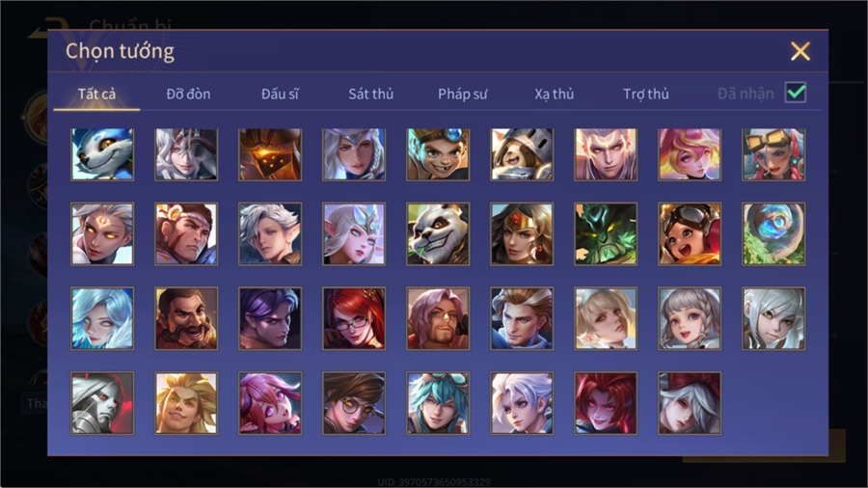Select the golden armored helmet hero

click(270, 154)
